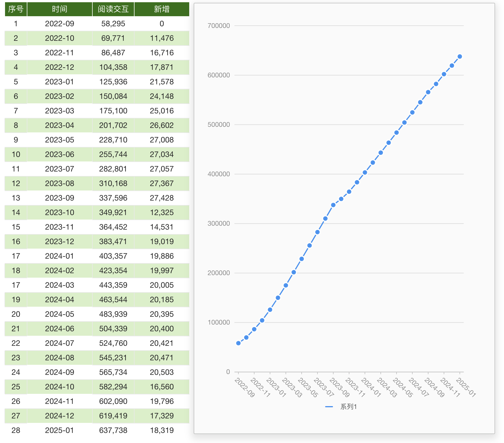Select cell with value 20,421

click(x=162, y=343)
